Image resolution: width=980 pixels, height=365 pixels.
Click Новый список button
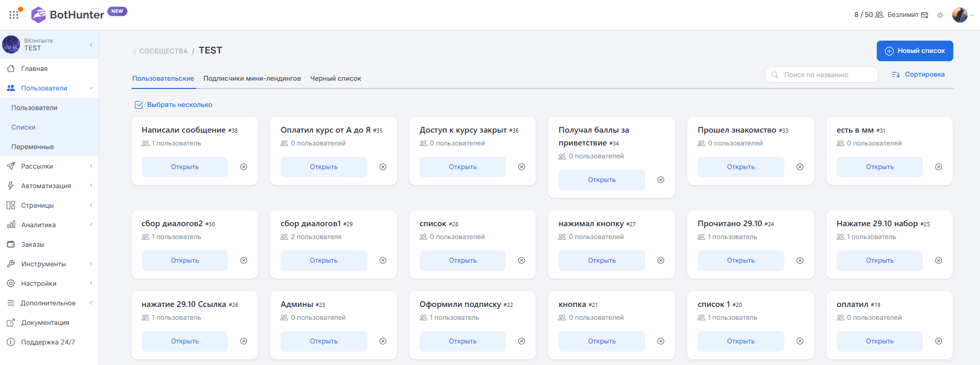coord(915,51)
